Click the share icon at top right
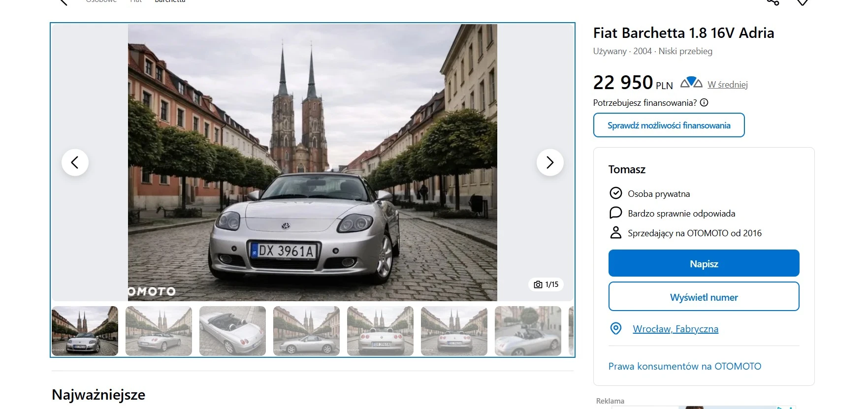Screen dimensions: 868x409 pos(772,2)
